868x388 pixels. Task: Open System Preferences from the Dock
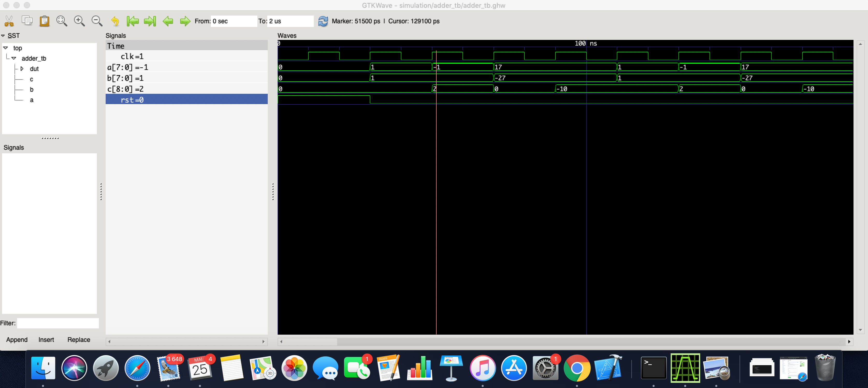(545, 368)
